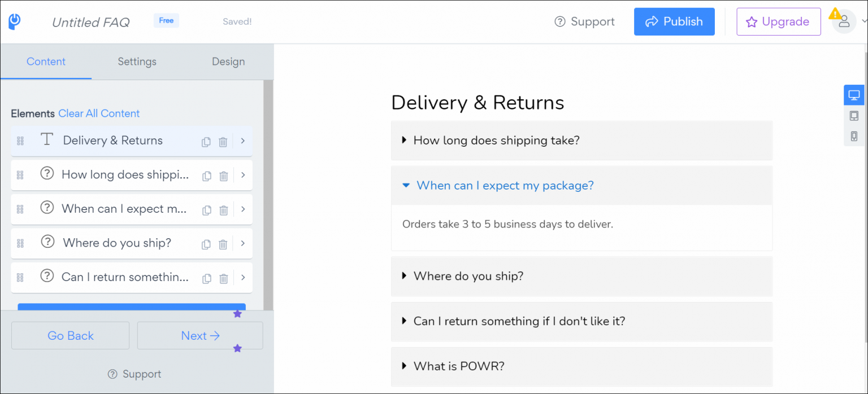Expand 'How long does shipping take?' question
Screen dimensions: 868x394
(x=496, y=141)
